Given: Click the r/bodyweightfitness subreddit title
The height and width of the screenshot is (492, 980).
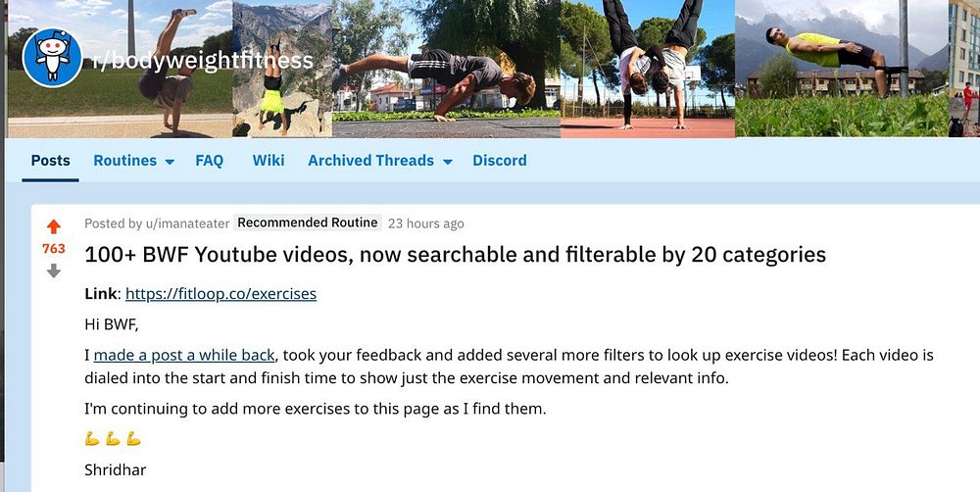Looking at the screenshot, I should tap(203, 60).
